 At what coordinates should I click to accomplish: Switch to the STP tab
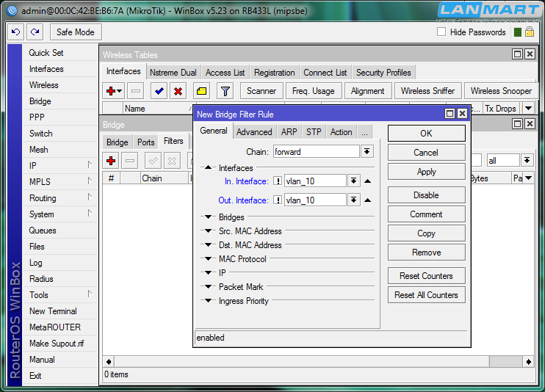tap(314, 132)
